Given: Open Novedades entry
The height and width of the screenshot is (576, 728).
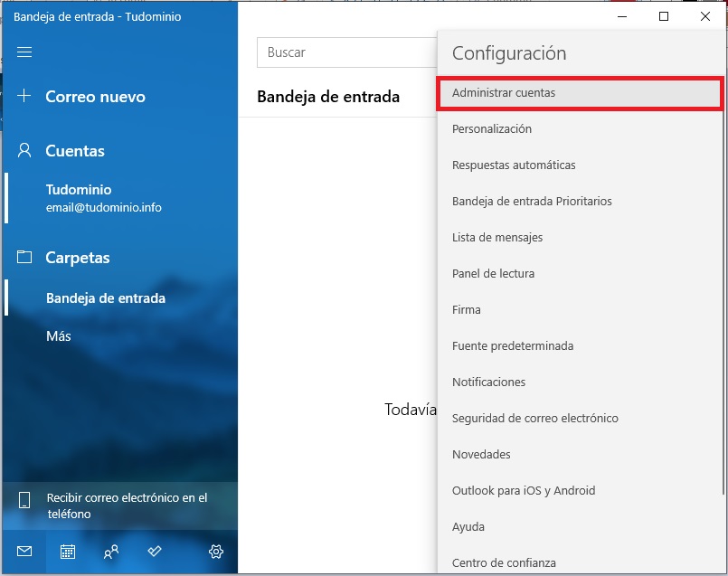Looking at the screenshot, I should [x=580, y=455].
